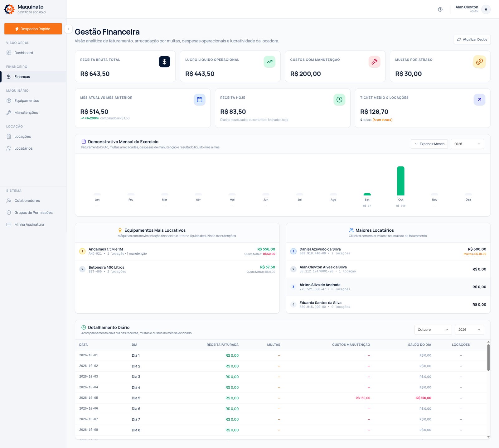Click the coins icon on Multas por Atraso
The width and height of the screenshot is (499, 448).
pyautogui.click(x=479, y=62)
